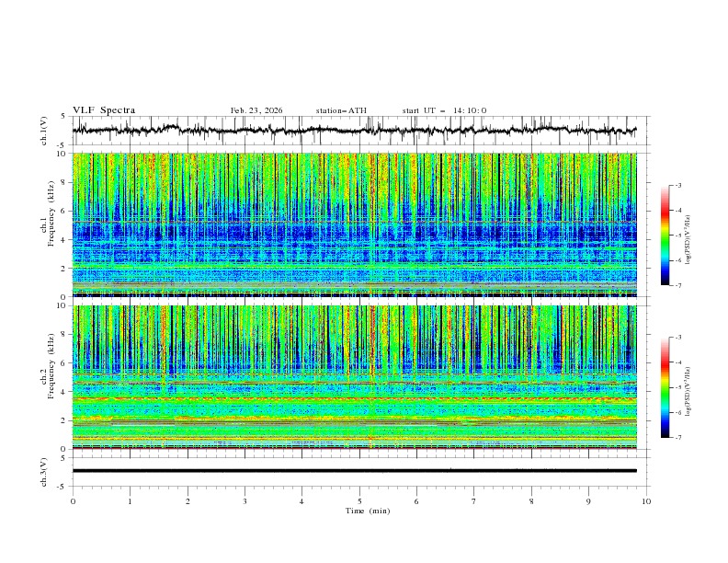
Task: Click the time axis tick label "9"
Action: 588,501
